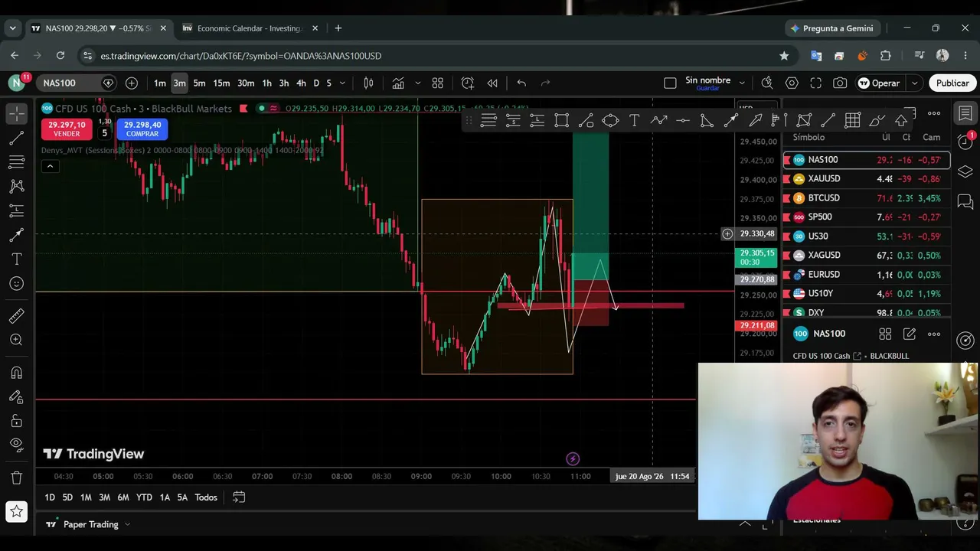Open quick search in top toolbar
The height and width of the screenshot is (551, 980).
pyautogui.click(x=767, y=83)
